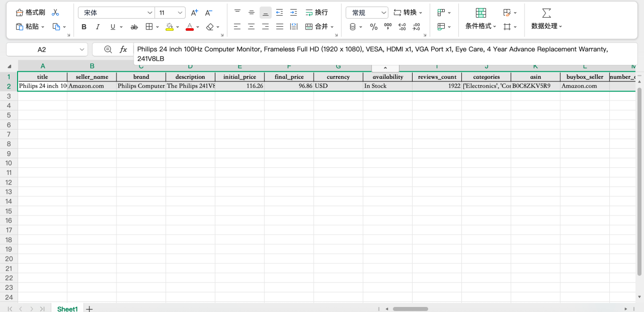
Task: Click the rows and columns icon
Action: point(441,13)
